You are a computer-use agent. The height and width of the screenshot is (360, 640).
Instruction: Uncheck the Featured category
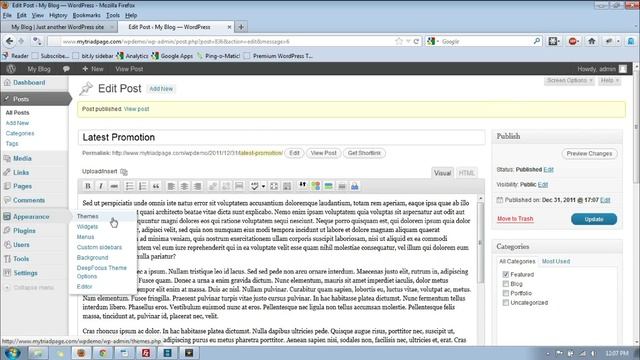(x=506, y=274)
